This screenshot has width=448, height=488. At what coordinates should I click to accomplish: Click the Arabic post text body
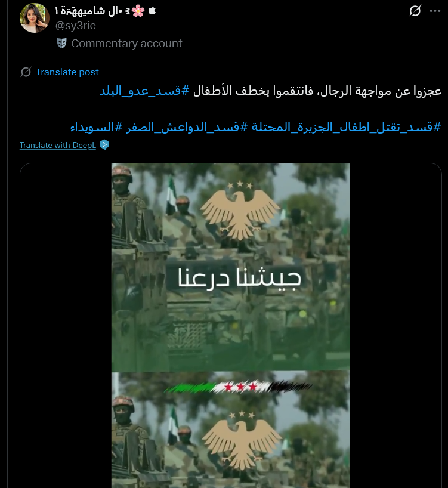point(317,91)
